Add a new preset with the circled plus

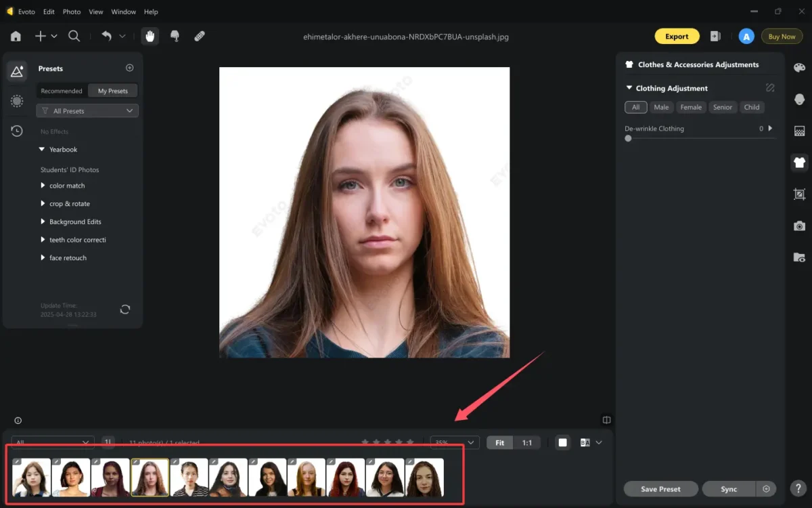click(x=130, y=68)
